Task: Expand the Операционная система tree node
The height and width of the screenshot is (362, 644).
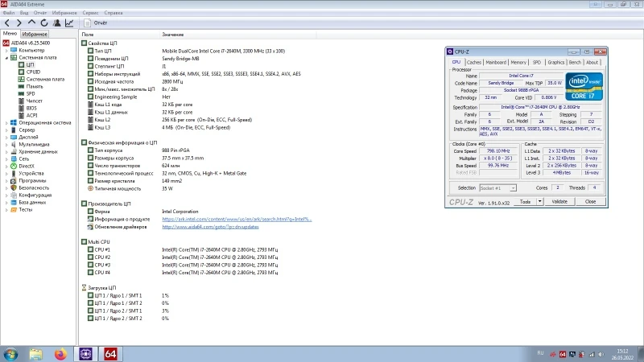Action: (x=6, y=123)
